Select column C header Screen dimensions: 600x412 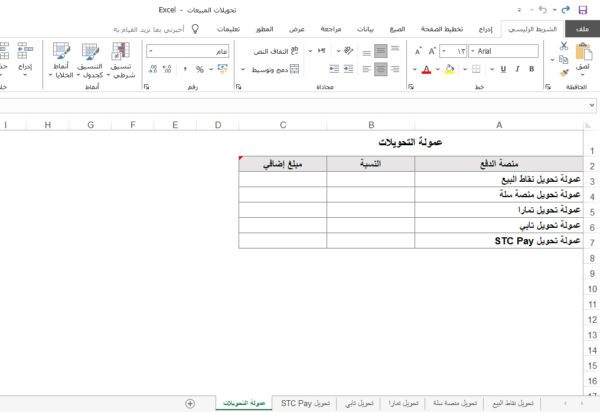tap(283, 125)
